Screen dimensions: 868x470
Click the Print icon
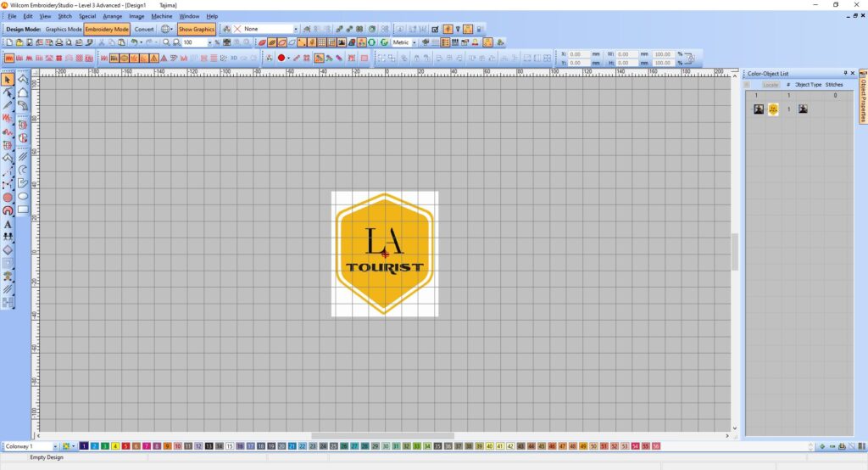(59, 42)
